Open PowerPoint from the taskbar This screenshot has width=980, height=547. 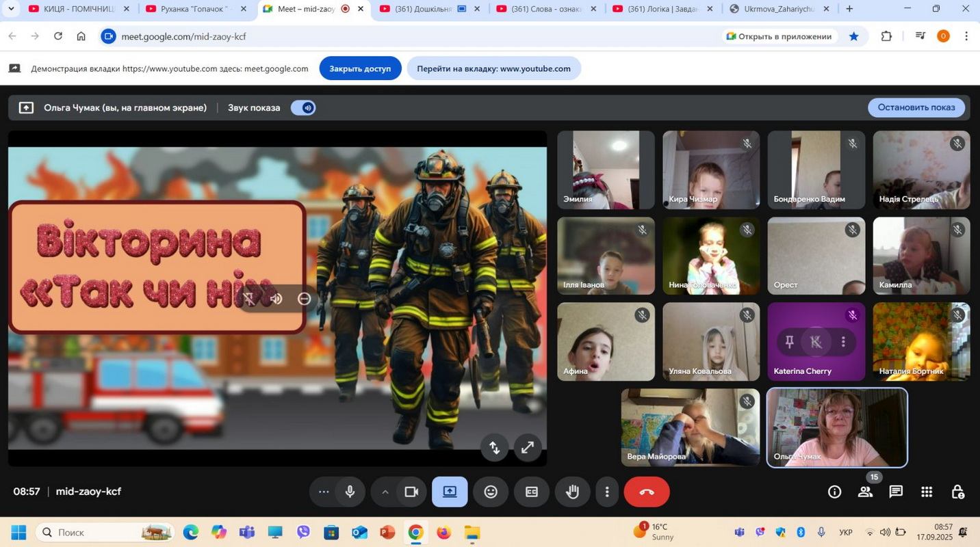[387, 533]
